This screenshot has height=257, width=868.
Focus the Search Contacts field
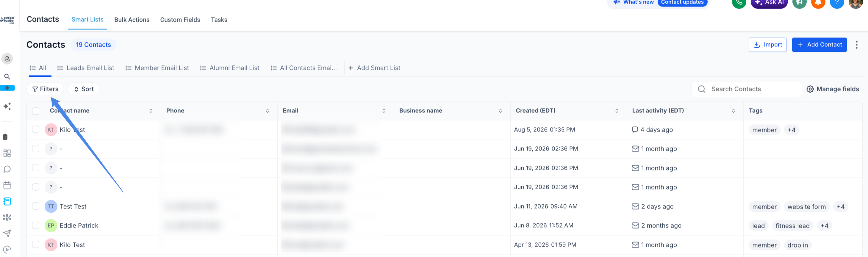(746, 89)
